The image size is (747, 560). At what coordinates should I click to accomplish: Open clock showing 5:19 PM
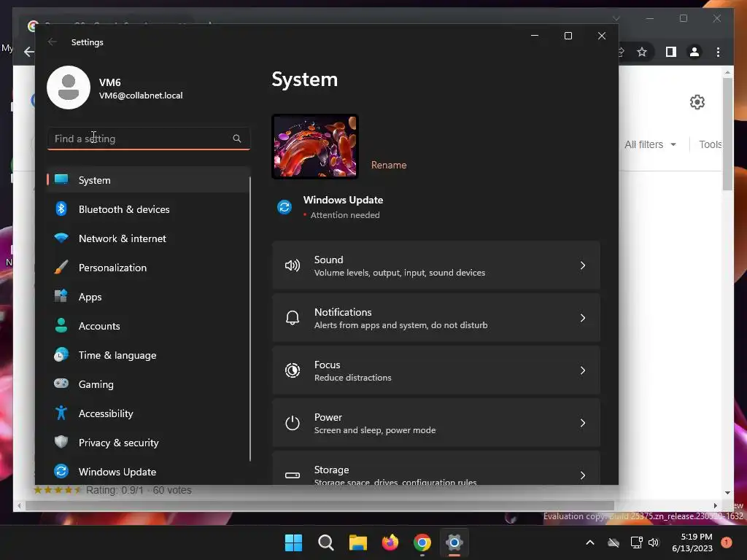pos(692,542)
